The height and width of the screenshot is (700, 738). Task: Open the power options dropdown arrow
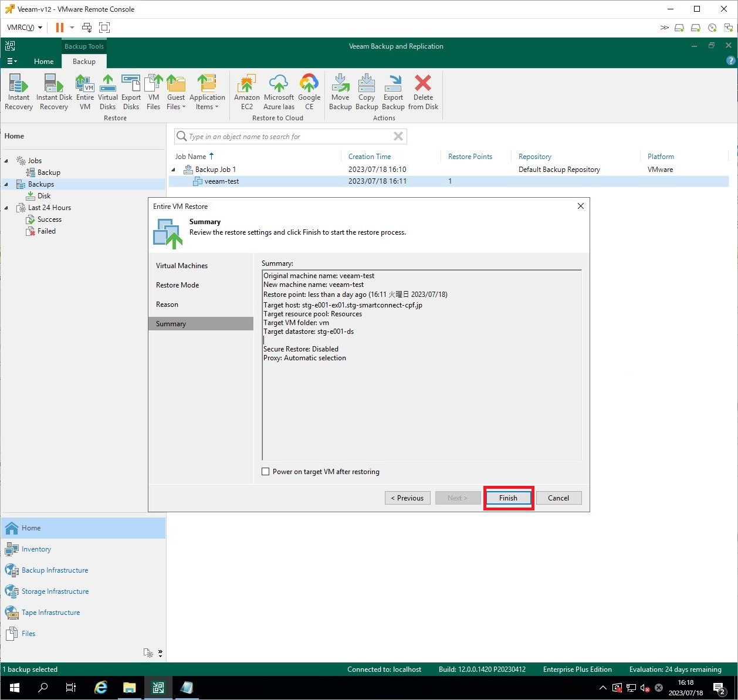(72, 28)
